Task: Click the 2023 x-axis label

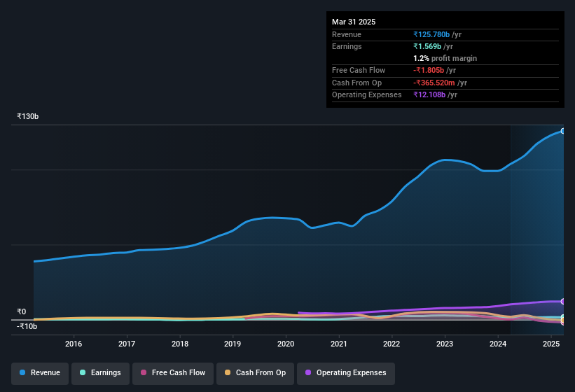Action: pos(445,344)
